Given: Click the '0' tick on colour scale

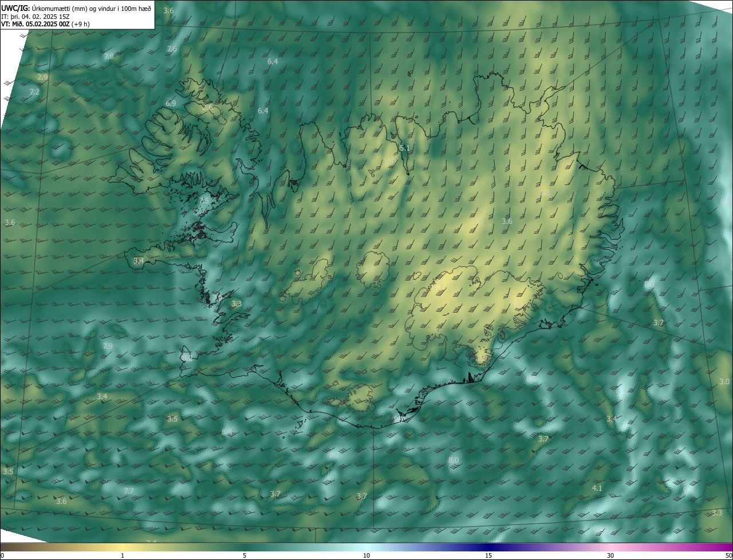Looking at the screenshot, I should click(2, 555).
